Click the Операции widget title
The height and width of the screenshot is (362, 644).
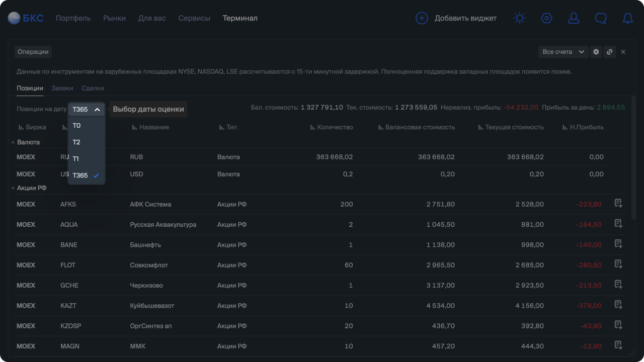point(33,52)
